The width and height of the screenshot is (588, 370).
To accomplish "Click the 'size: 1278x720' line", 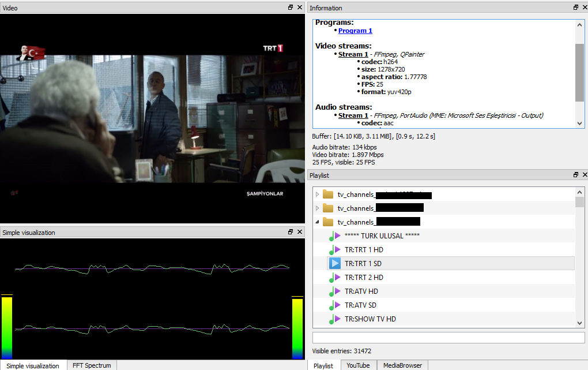I will (383, 69).
